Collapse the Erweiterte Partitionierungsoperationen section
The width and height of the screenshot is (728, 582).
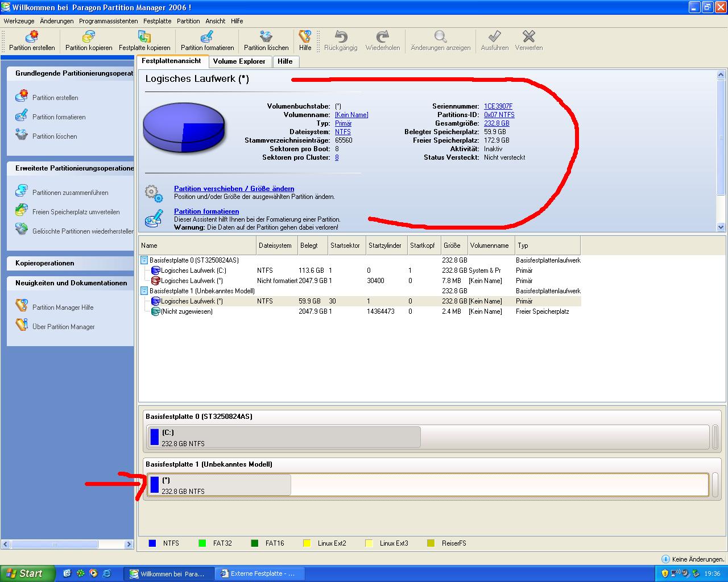(x=71, y=168)
